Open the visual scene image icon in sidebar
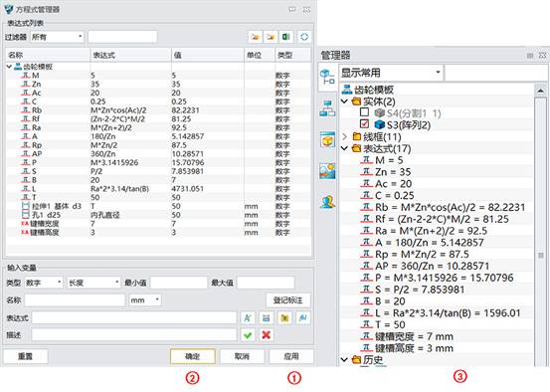This screenshot has height=392, width=550. click(327, 171)
